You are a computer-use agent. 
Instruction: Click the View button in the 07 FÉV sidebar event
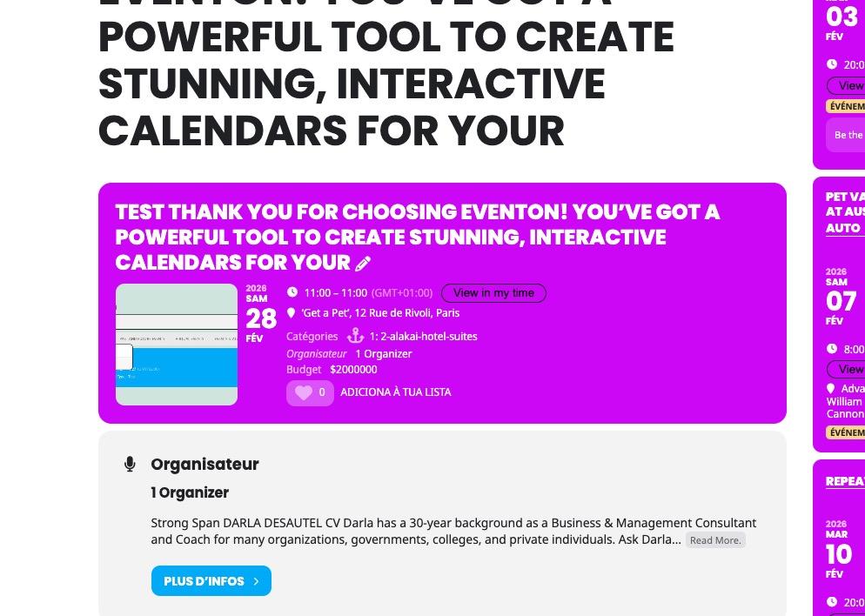(849, 369)
